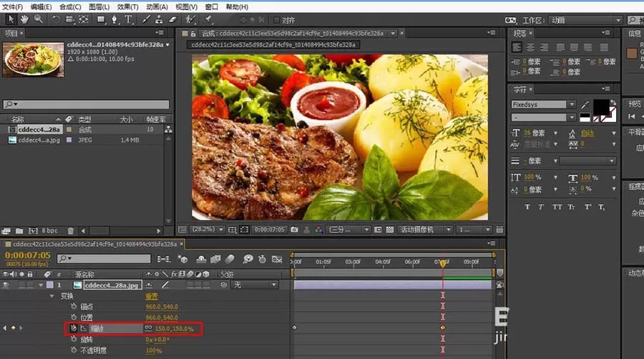Open the 合成(C) menu
Viewport: 644px width, 359px height.
[x=70, y=7]
